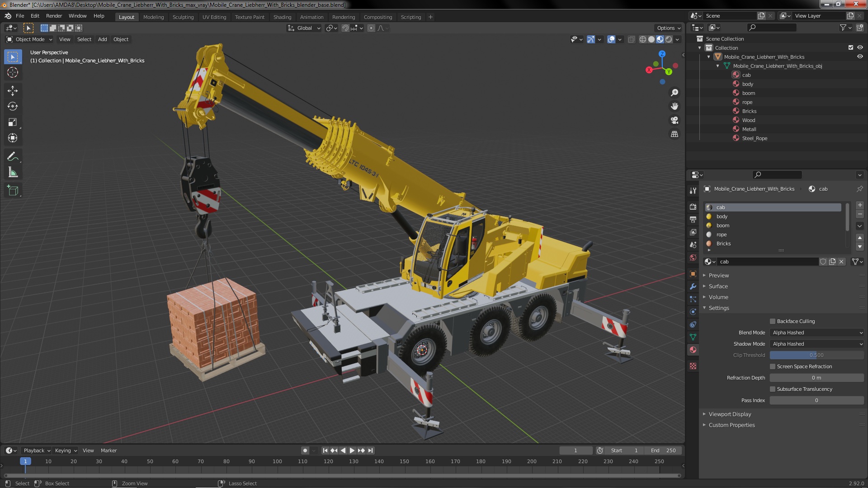
Task: Switch to the Modeling workspace tab
Action: click(x=153, y=17)
